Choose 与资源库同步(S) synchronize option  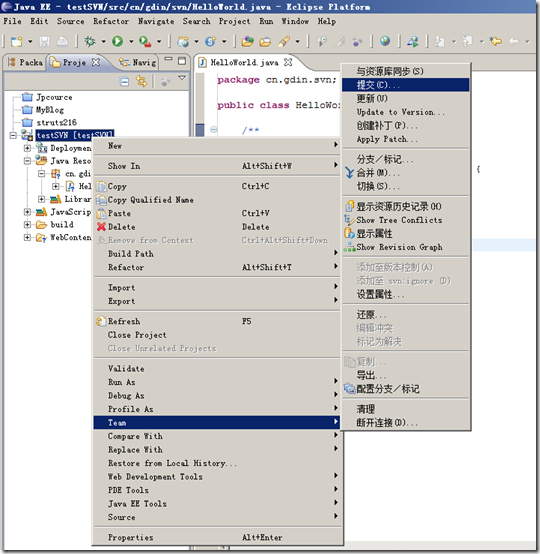click(405, 71)
